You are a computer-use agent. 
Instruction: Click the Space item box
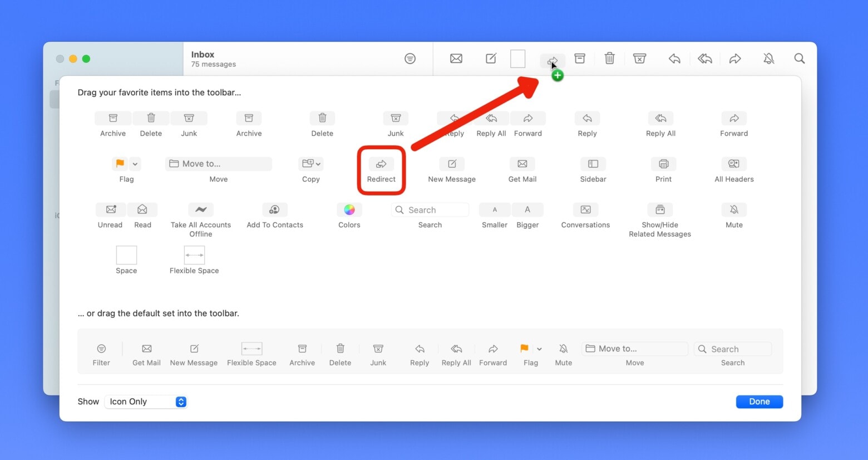click(x=126, y=255)
